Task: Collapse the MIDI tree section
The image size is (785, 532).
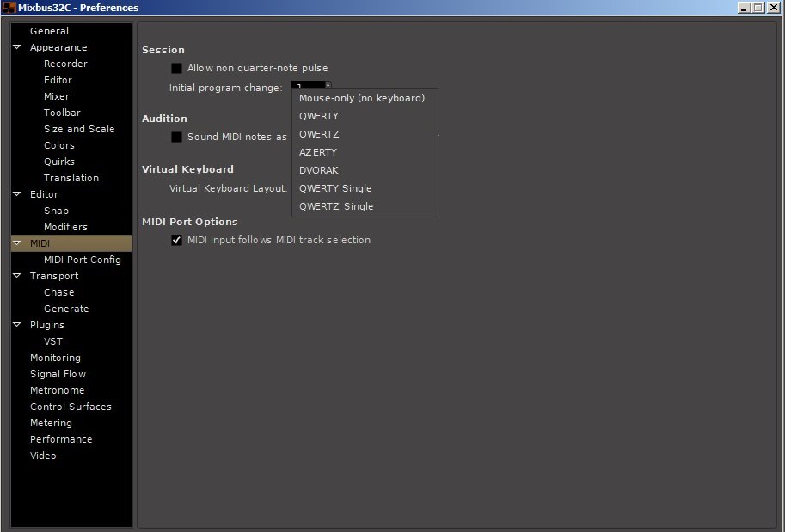Action: click(x=17, y=243)
